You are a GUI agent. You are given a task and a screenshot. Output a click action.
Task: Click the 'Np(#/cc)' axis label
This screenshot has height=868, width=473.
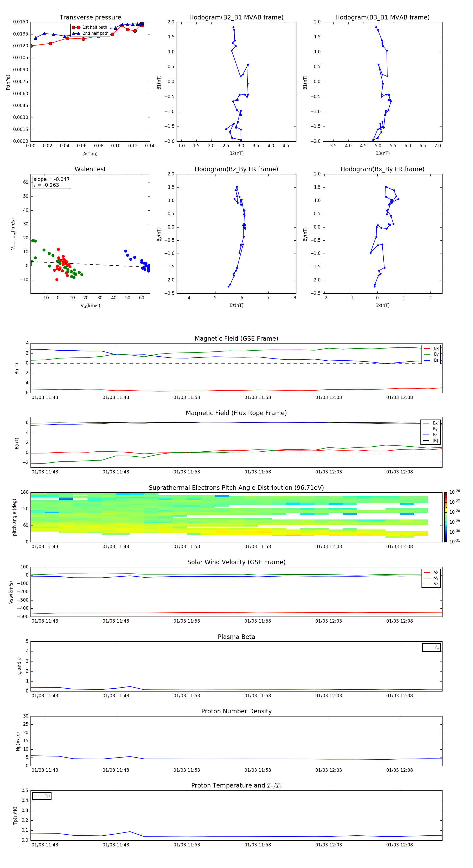18,741
